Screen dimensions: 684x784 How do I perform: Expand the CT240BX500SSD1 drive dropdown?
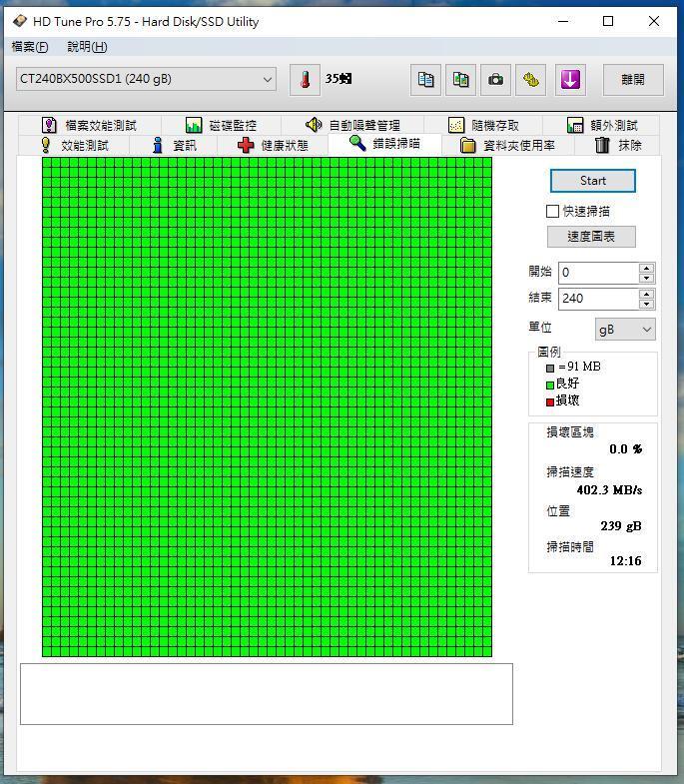pyautogui.click(x=267, y=80)
